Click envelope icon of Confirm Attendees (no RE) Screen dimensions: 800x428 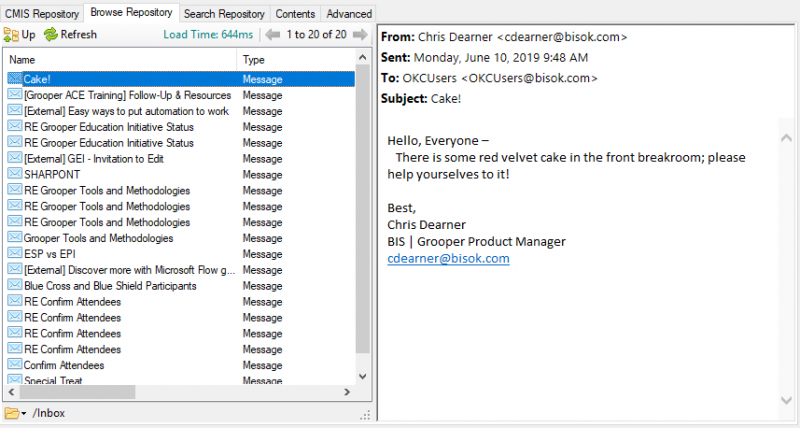(x=15, y=364)
